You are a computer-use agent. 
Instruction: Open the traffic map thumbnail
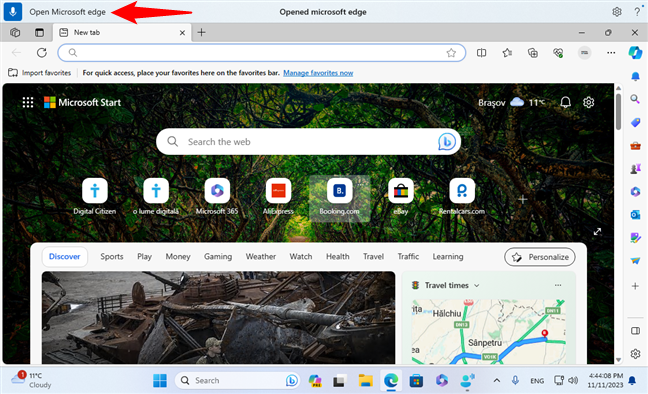point(488,332)
